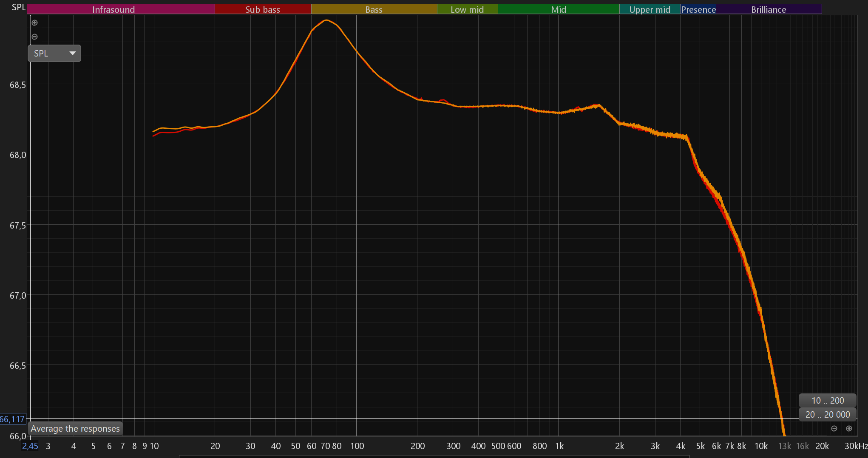Click the 40 frequency axis label
Screen dimensions: 868x458
276,446
